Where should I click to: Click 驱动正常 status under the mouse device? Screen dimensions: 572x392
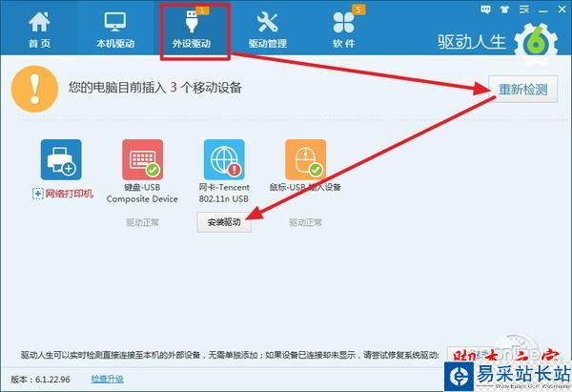[305, 222]
